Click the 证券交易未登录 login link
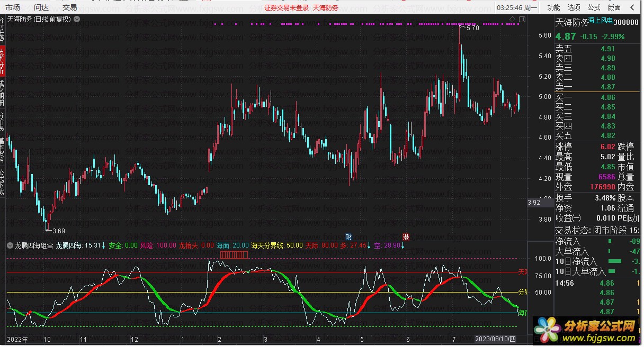This screenshot has width=644, height=347. click(x=286, y=8)
